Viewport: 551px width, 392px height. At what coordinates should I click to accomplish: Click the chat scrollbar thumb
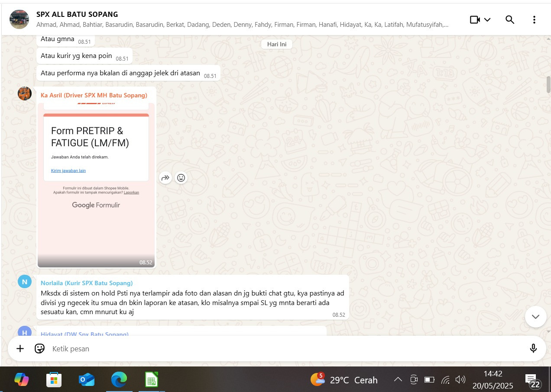(x=548, y=84)
